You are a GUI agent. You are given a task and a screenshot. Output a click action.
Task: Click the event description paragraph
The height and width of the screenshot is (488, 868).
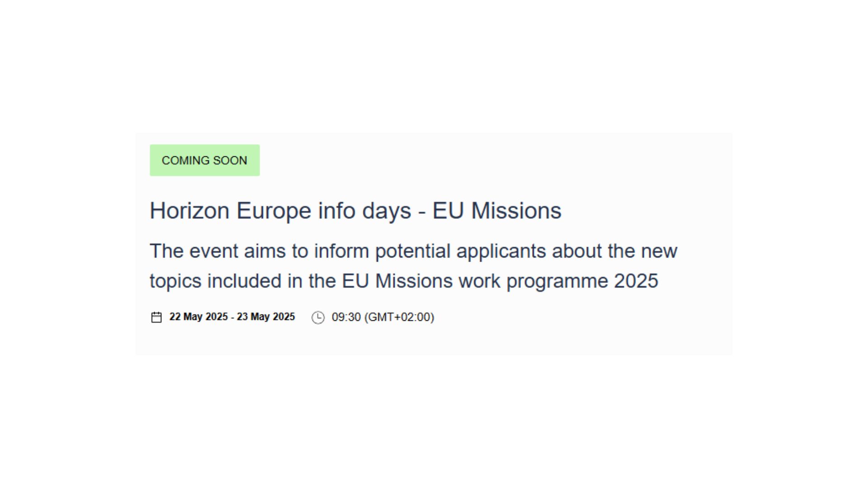(x=413, y=266)
